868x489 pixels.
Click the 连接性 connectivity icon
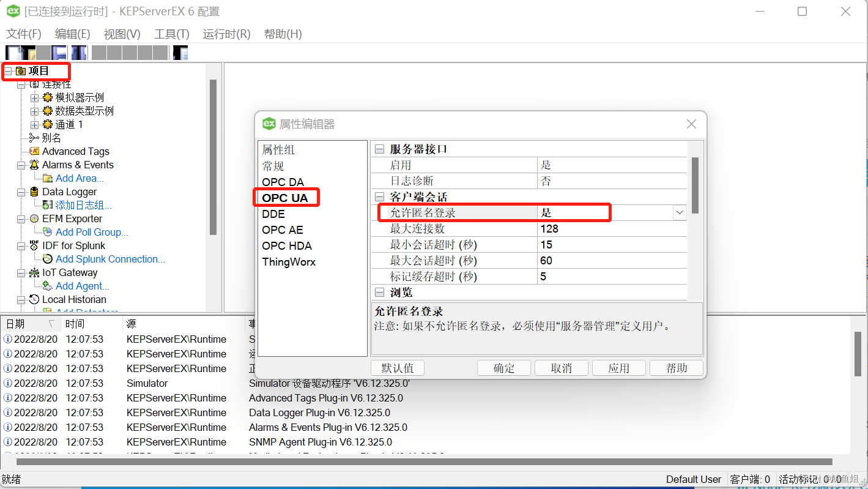(x=34, y=84)
